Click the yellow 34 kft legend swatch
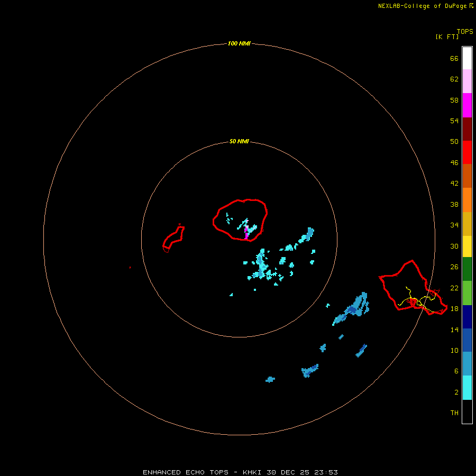 467,246
